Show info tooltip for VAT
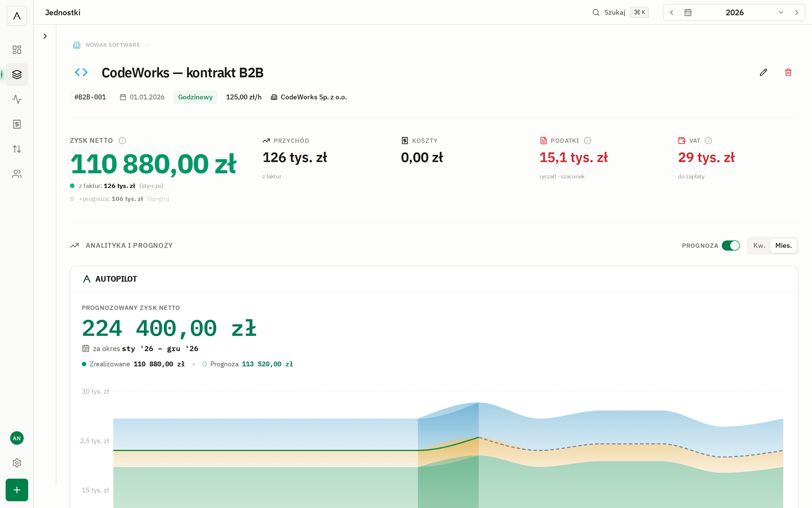The width and height of the screenshot is (812, 508). click(x=708, y=141)
